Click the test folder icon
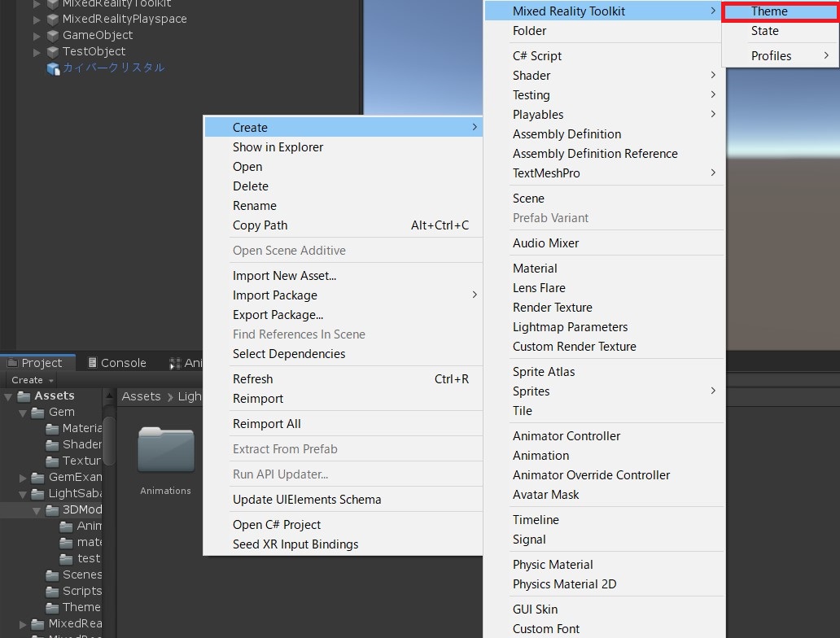Image resolution: width=840 pixels, height=638 pixels. (x=66, y=559)
